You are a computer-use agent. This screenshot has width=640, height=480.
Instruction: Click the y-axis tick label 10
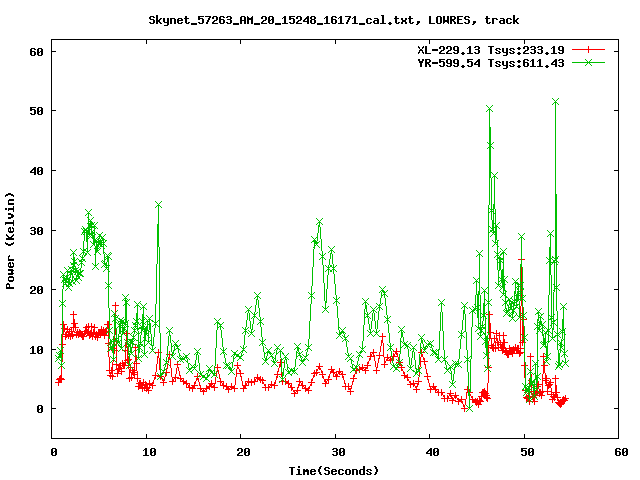[36, 350]
